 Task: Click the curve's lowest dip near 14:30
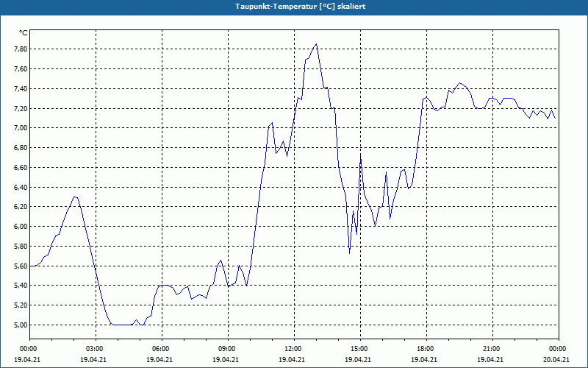[350, 253]
